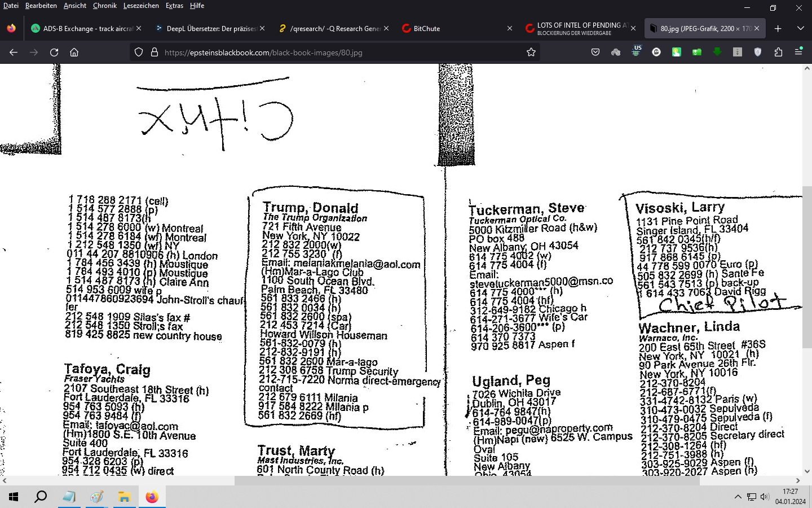Open the Chronik menu
812x508 pixels.
(x=105, y=6)
